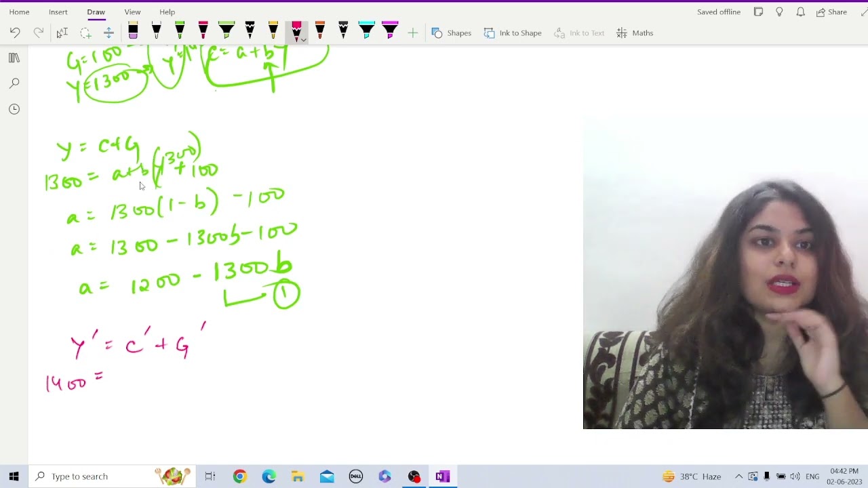Screen dimensions: 868x488
Task: Click the Ink to Text button
Action: (579, 33)
